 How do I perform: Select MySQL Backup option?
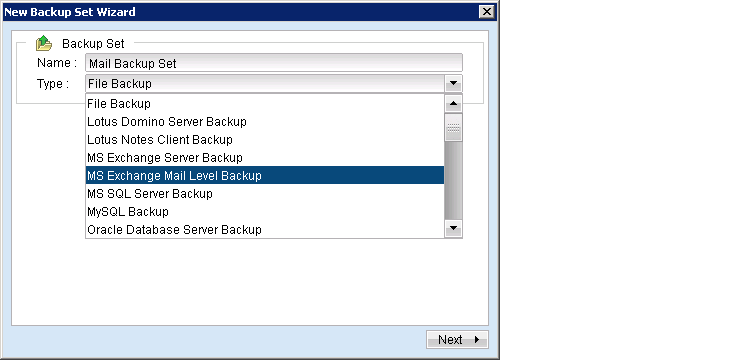[x=265, y=212]
